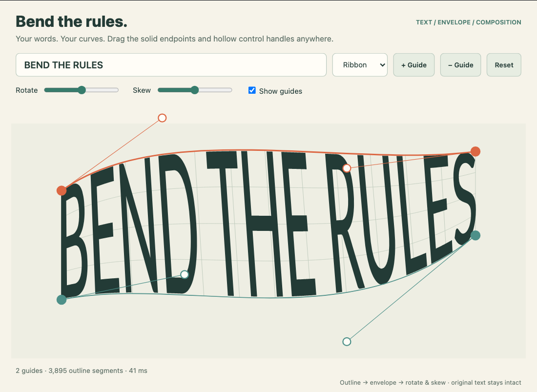
Task: Click the text input containing BEND THE RULES
Action: point(171,65)
